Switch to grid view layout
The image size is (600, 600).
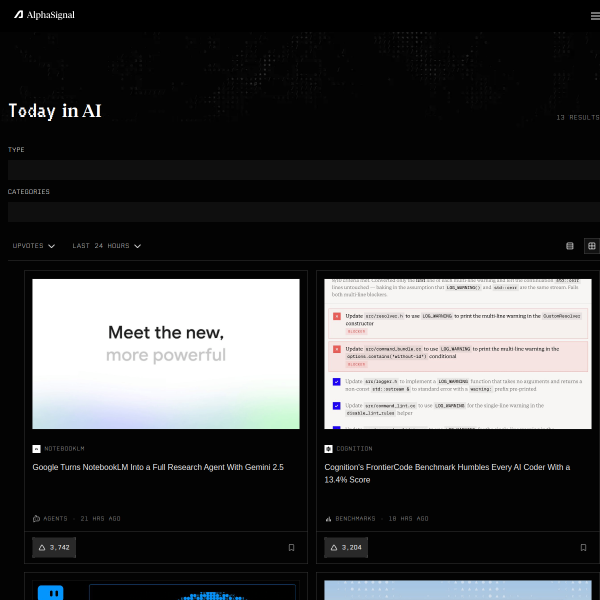click(x=592, y=246)
